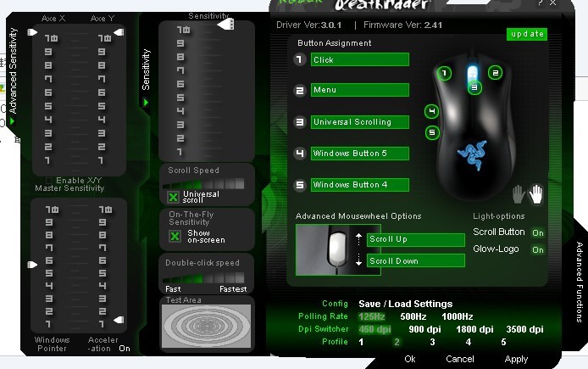Adjust the Scroll Speed bar

[x=203, y=184]
